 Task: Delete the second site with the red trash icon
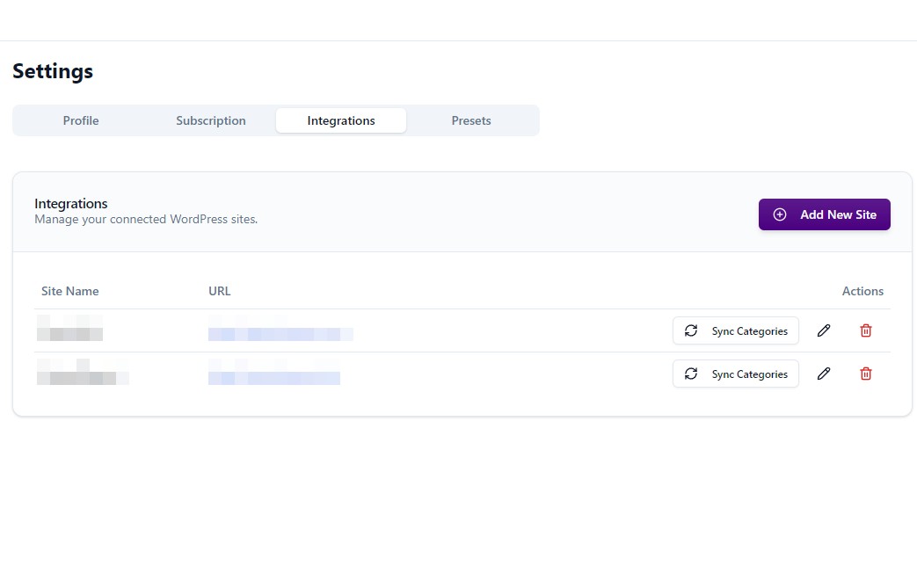pos(866,374)
